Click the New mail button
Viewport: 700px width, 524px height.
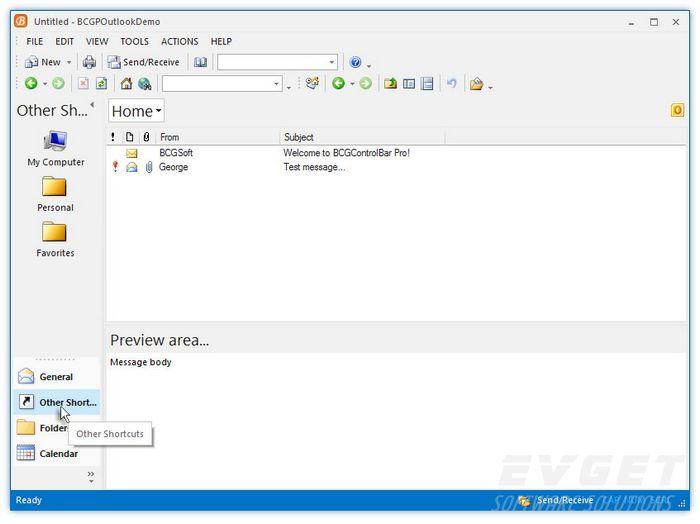tap(42, 62)
